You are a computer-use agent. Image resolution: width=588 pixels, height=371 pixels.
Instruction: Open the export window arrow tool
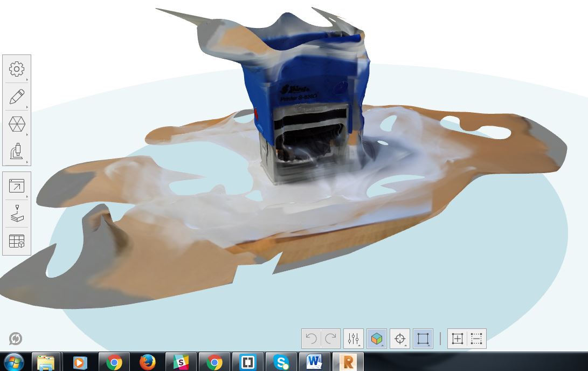click(17, 185)
